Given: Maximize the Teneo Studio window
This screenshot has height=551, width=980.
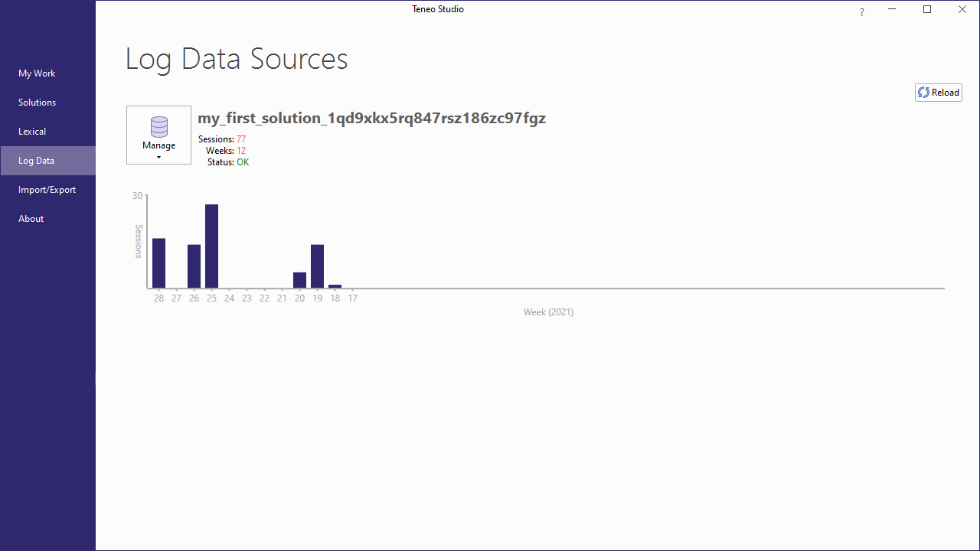Looking at the screenshot, I should point(927,9).
